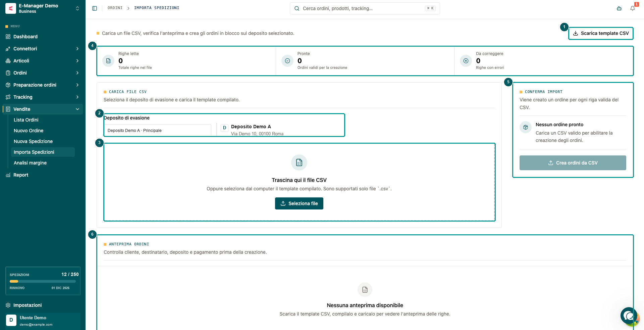Expand the Connettori menu
Screen dimensions: 644x330
click(x=43, y=49)
